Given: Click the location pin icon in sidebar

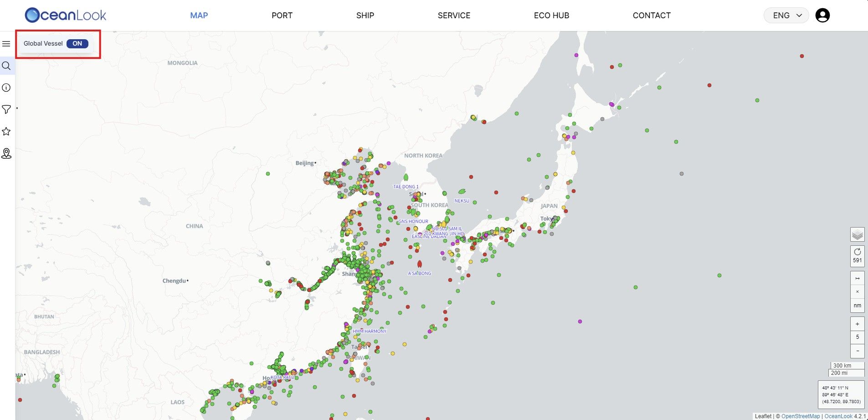Looking at the screenshot, I should 6,153.
